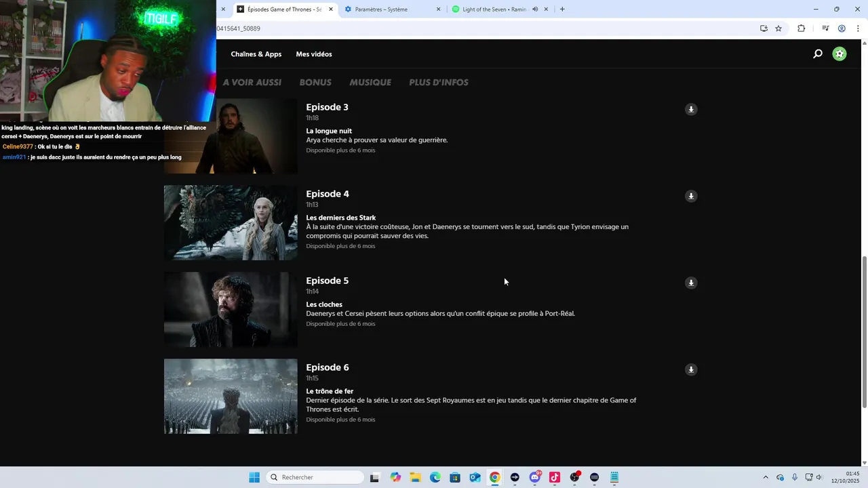Open the PLUS D'INFOS section tab
This screenshot has height=488, width=868.
click(x=439, y=82)
